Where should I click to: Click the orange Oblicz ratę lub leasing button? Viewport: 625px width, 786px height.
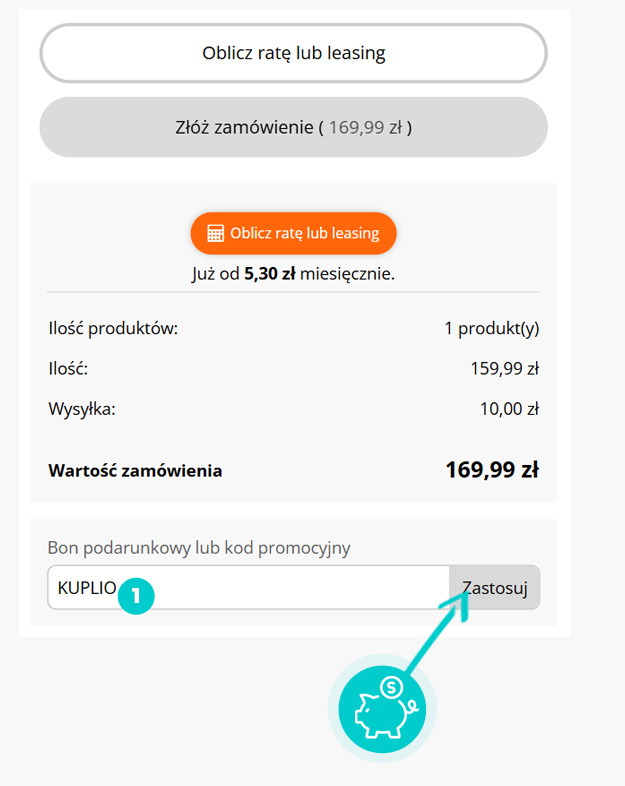(293, 233)
